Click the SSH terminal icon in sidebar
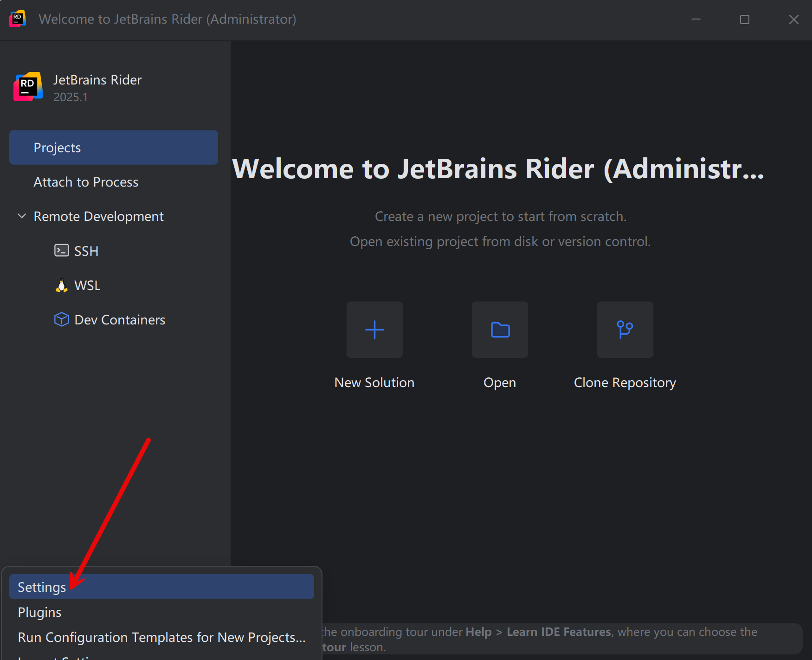Viewport: 812px width, 660px height. click(61, 251)
